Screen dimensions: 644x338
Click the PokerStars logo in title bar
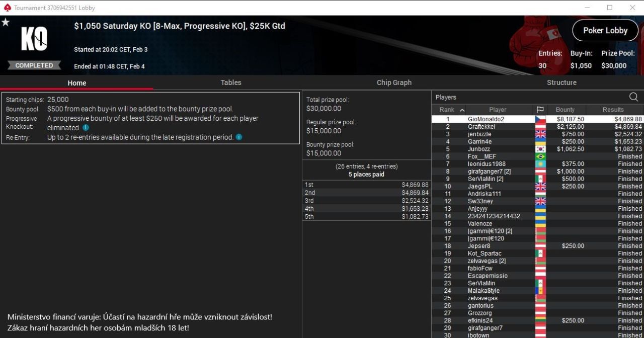(x=7, y=8)
